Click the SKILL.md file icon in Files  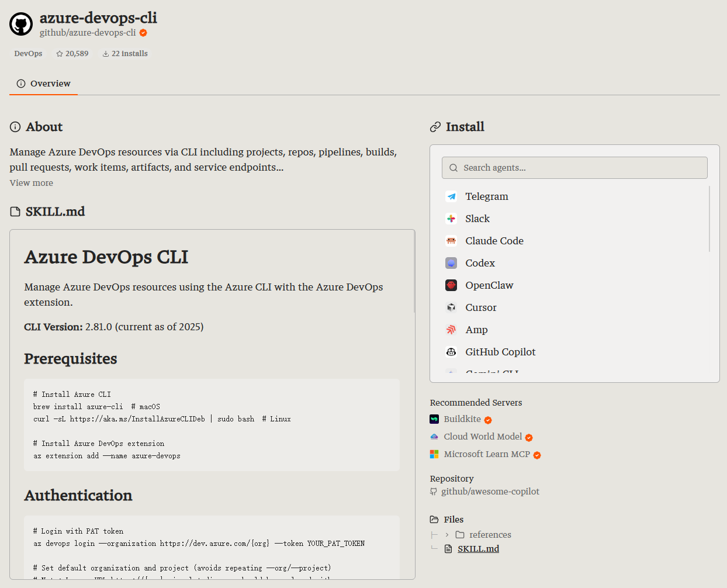(x=448, y=549)
